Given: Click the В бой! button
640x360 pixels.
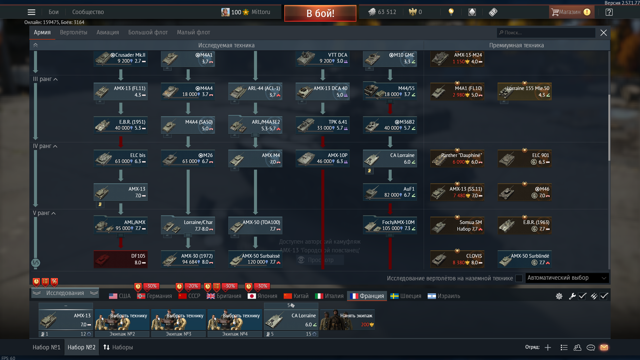Looking at the screenshot, I should [x=320, y=13].
